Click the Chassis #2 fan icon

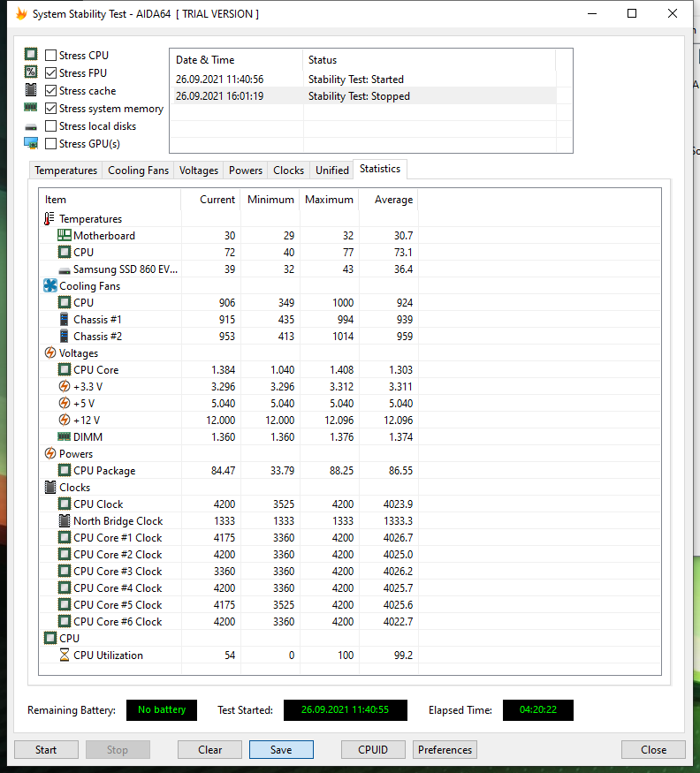coord(65,336)
